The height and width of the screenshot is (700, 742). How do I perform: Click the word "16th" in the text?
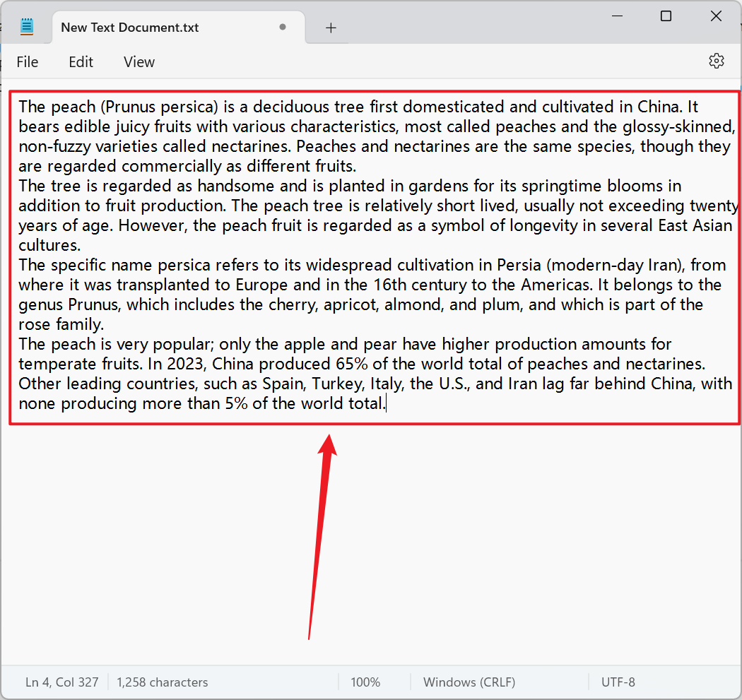(x=389, y=285)
